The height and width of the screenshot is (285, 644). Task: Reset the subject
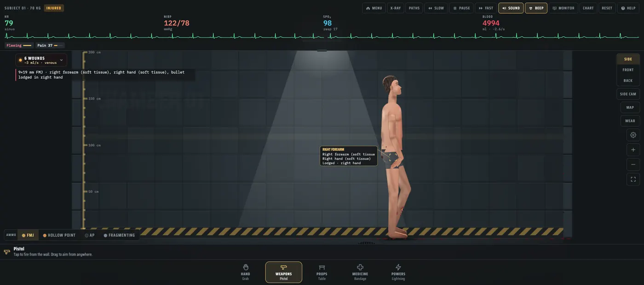click(x=607, y=8)
